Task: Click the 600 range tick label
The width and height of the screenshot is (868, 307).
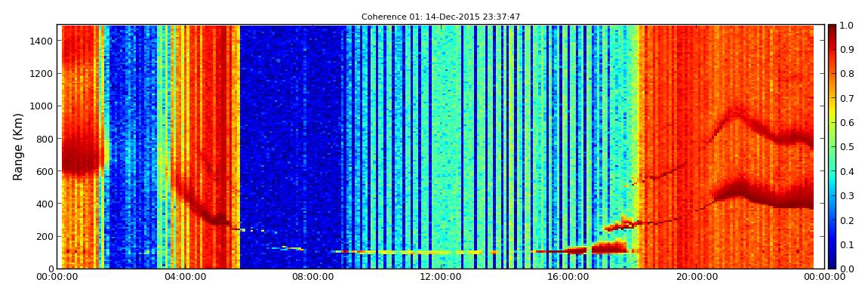Action: tap(45, 171)
